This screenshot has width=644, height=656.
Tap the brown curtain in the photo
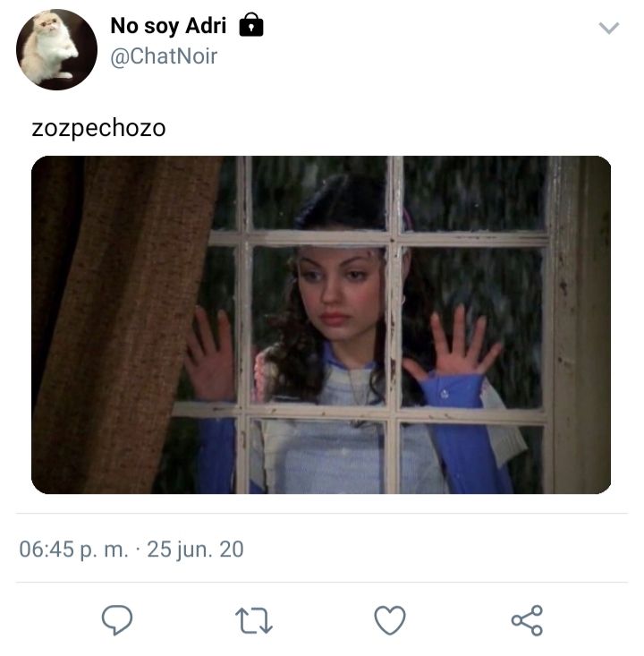click(122, 325)
